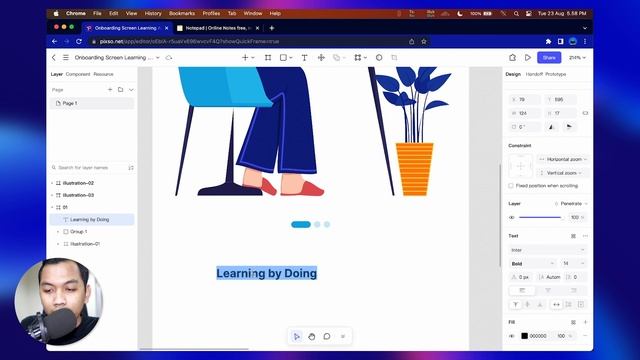Image resolution: width=640 pixels, height=360 pixels.
Task: Open the hamburger main menu
Action: (x=66, y=58)
